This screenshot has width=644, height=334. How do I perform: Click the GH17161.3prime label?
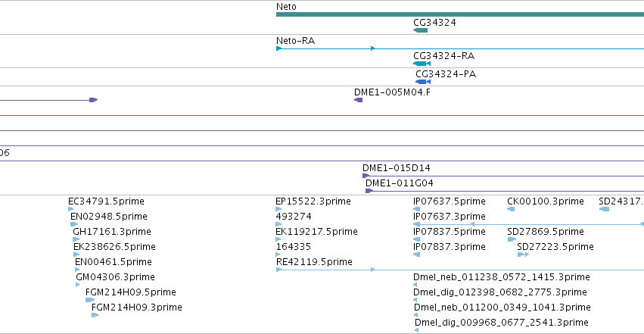click(x=112, y=232)
